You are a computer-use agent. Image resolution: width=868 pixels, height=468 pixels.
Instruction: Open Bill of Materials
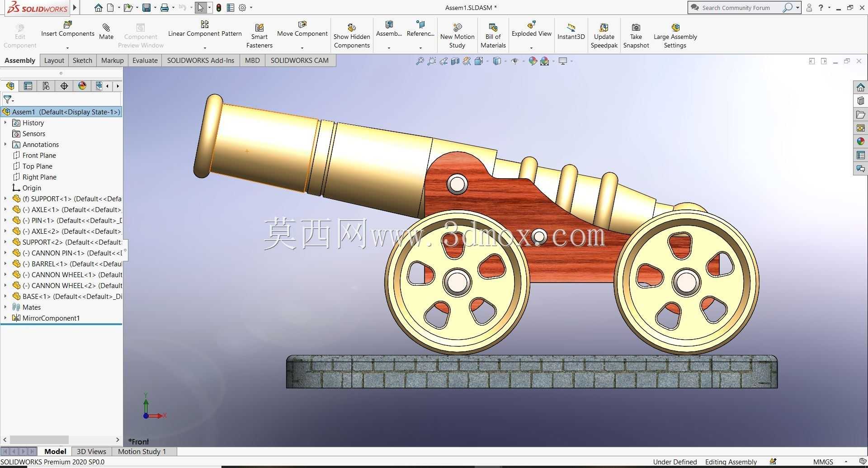coord(493,36)
